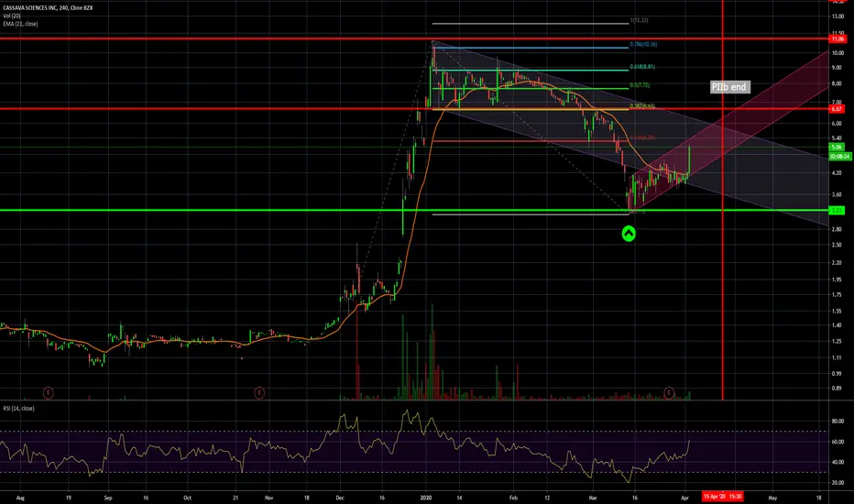Click the 0.89 value on price scale

[x=837, y=389]
